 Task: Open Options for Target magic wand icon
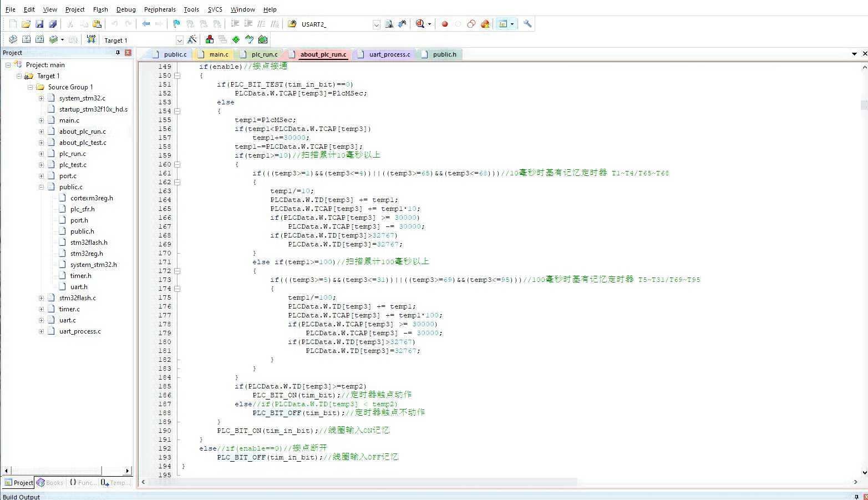(192, 39)
